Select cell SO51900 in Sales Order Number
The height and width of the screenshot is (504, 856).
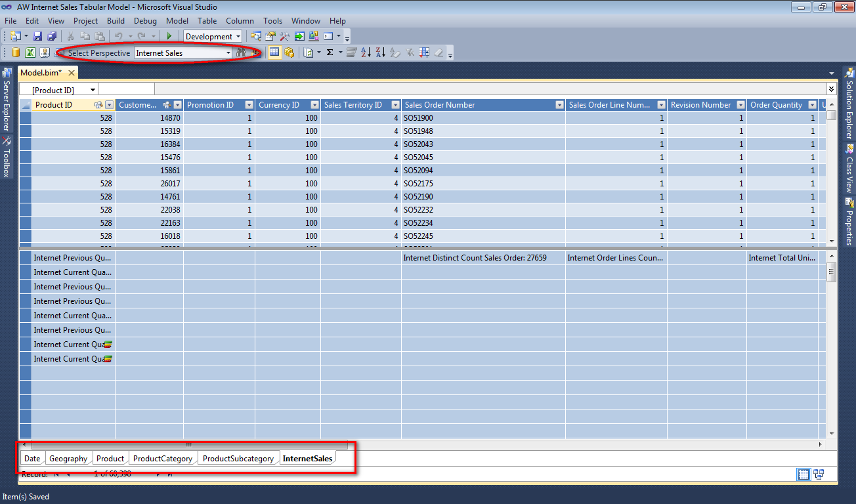(x=483, y=118)
